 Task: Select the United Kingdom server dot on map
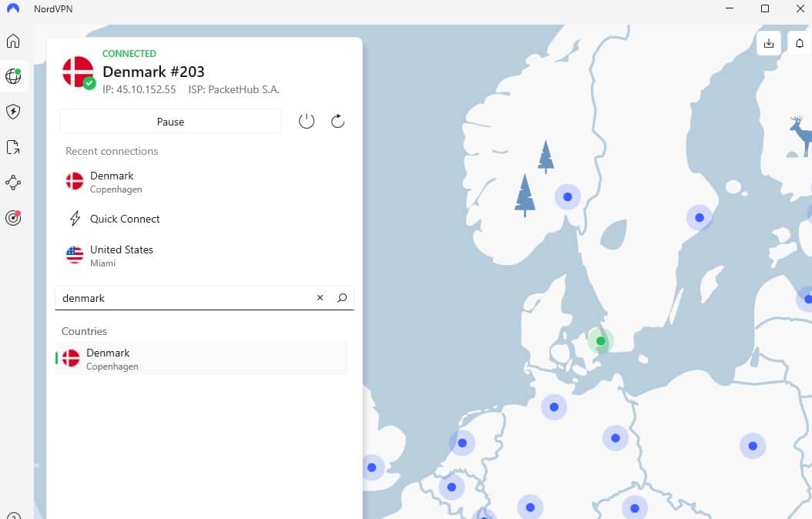(372, 467)
